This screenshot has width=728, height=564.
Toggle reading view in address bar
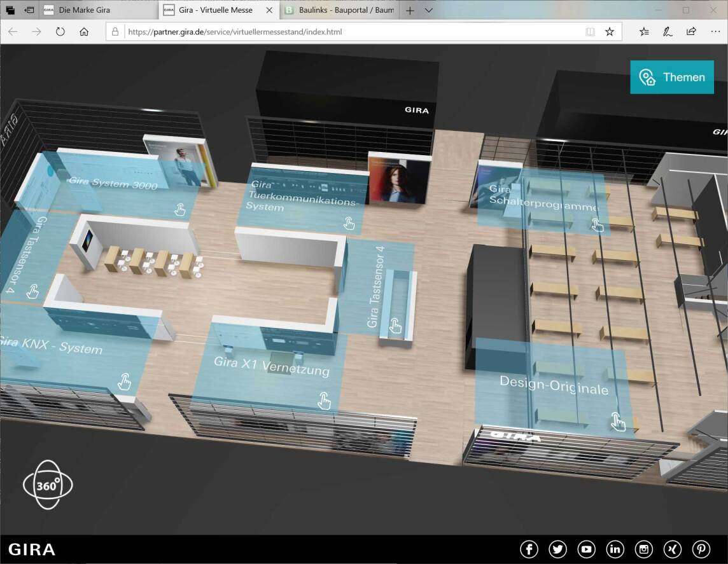[590, 32]
